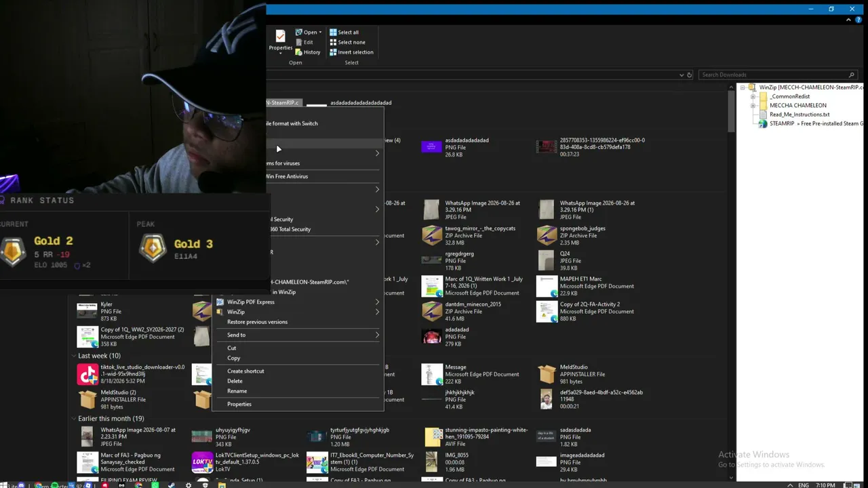This screenshot has width=868, height=488.
Task: Click Select all in the ribbon
Action: point(344,32)
